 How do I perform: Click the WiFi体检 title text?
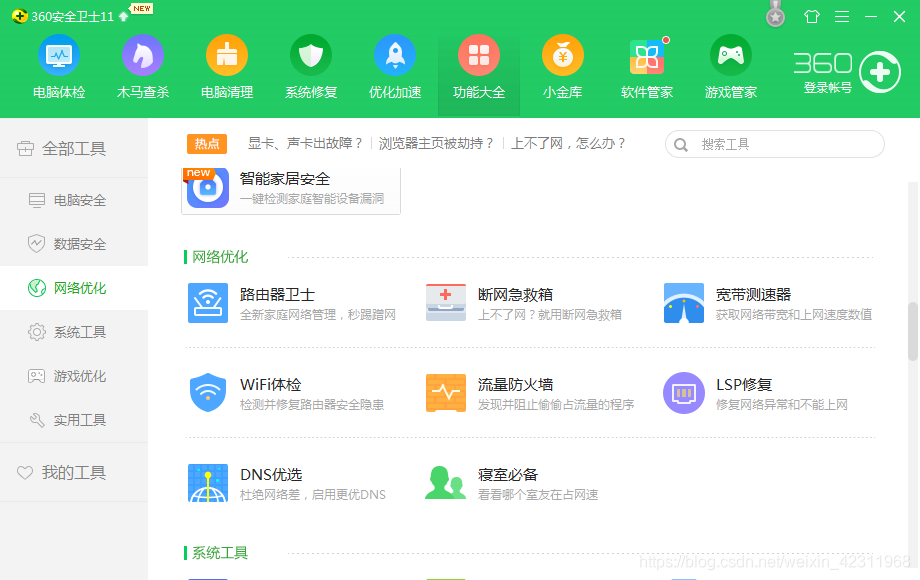270,385
